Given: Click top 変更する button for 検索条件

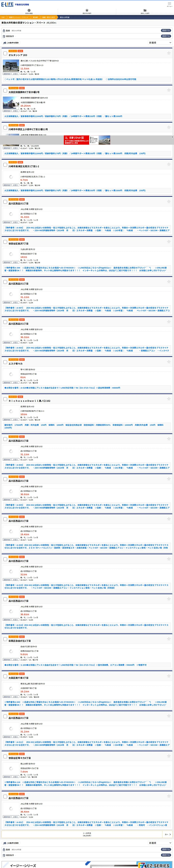Looking at the screenshot, I should pyautogui.click(x=166, y=36).
